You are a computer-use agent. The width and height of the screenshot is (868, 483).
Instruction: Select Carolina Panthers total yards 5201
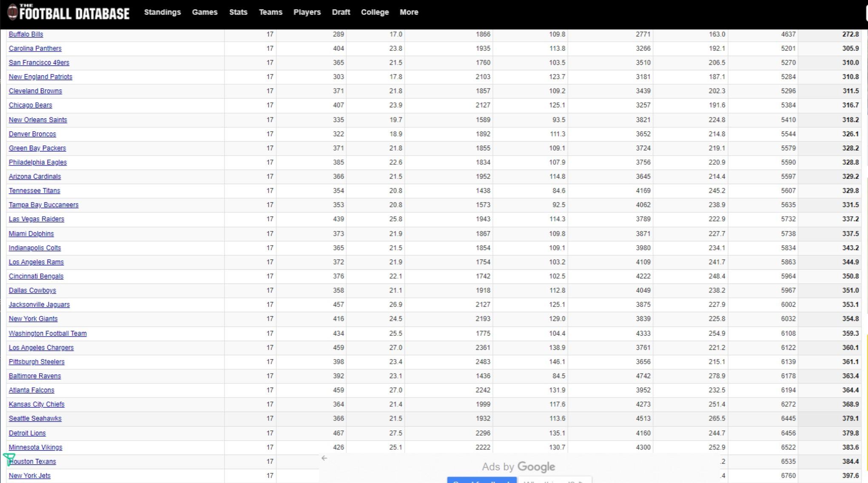788,49
